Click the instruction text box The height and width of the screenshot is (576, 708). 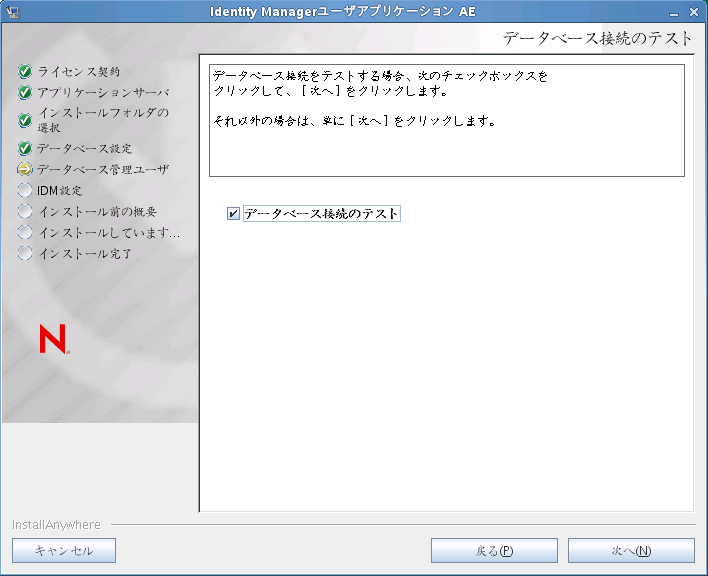pos(447,121)
